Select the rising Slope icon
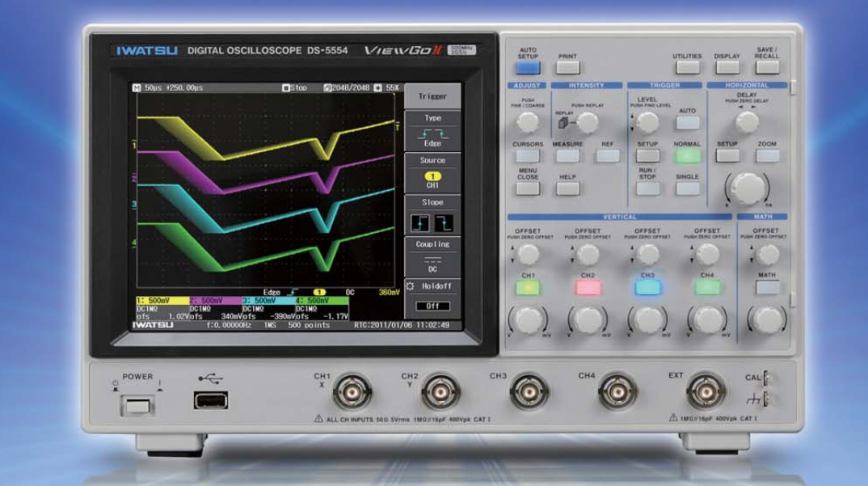The width and height of the screenshot is (868, 486). point(420,222)
